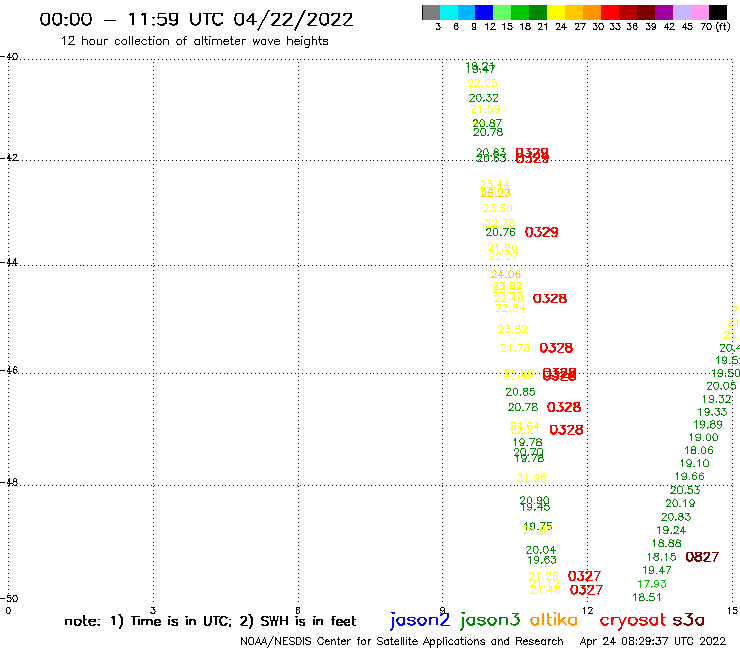
Task: Click the 0328 label beside 22.49
Action: click(550, 299)
